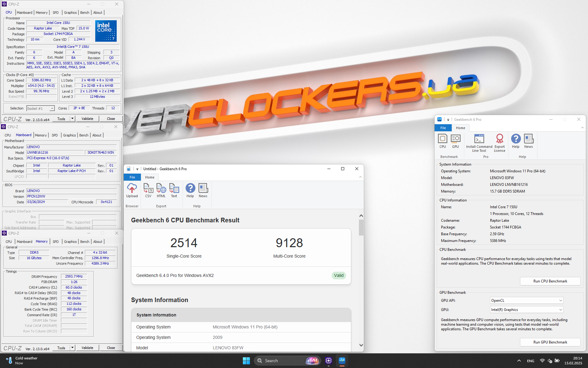Click the taskbar Search box
Viewport: 588px width, 368px height.
pos(287,361)
